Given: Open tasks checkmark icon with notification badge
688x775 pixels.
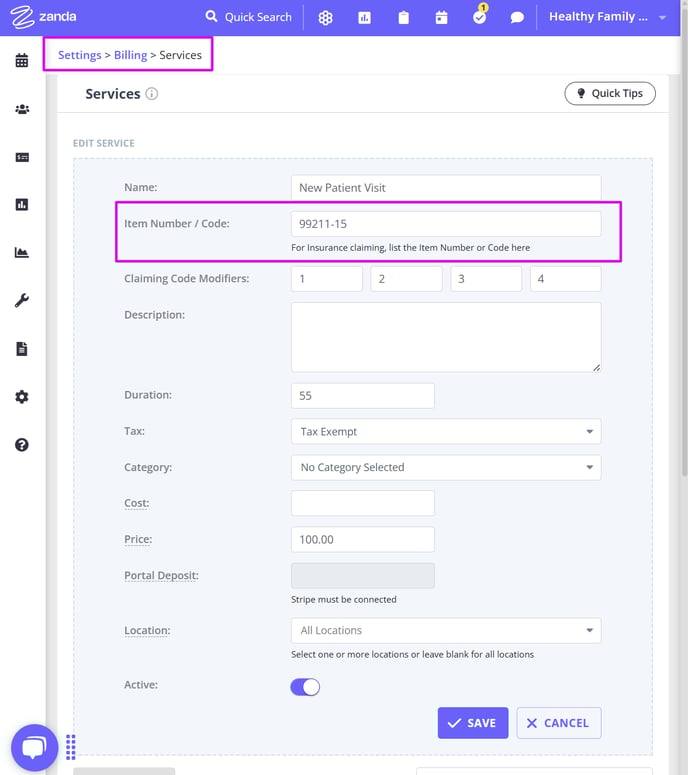Looking at the screenshot, I should [x=479, y=16].
